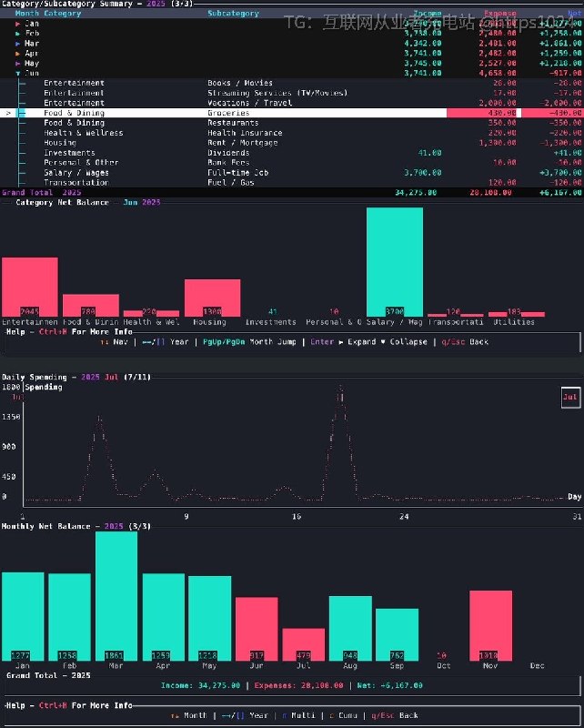Click the Subcategory column header
Screen dimensions: 584x728
pyautogui.click(x=233, y=14)
